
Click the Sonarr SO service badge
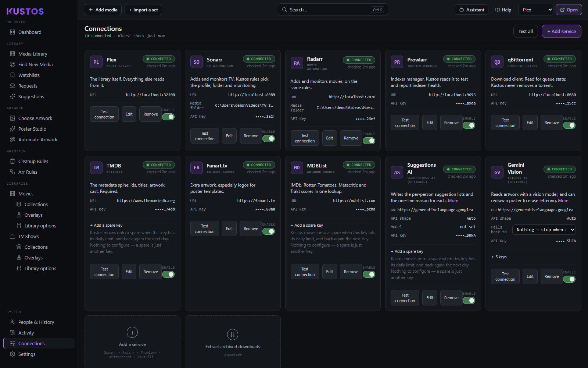[197, 62]
